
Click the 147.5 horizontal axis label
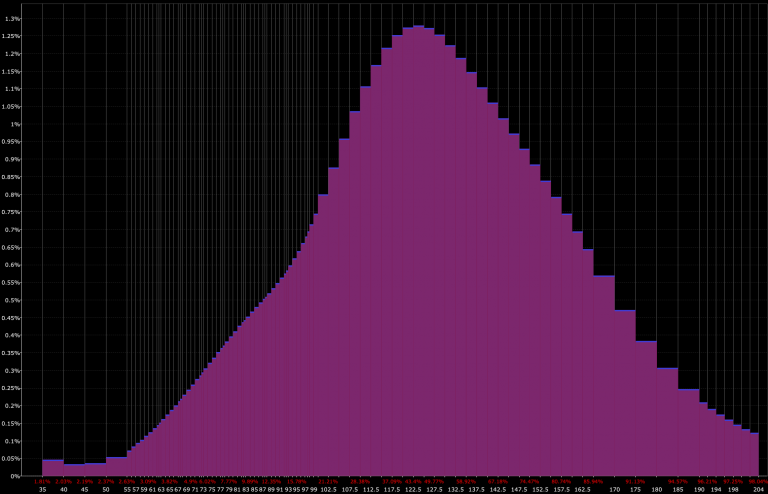519,490
